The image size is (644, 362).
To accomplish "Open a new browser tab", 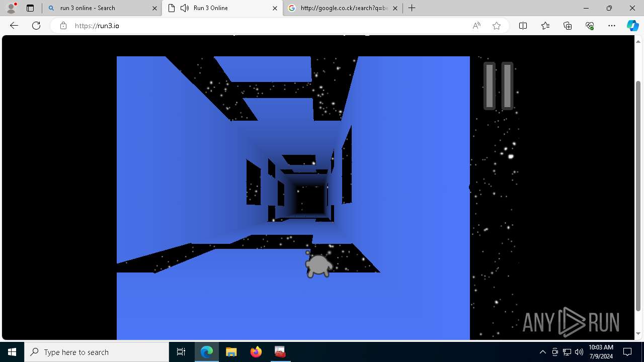I will [412, 8].
